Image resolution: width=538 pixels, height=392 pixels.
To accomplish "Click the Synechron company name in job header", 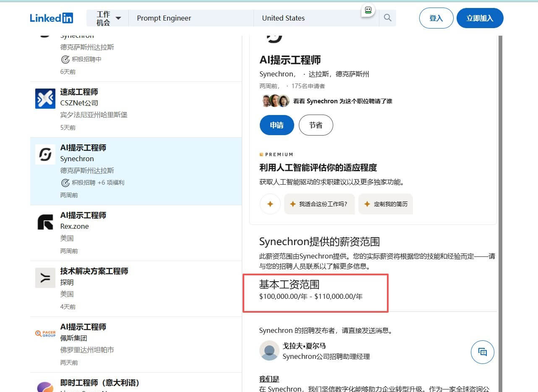I will pyautogui.click(x=277, y=74).
